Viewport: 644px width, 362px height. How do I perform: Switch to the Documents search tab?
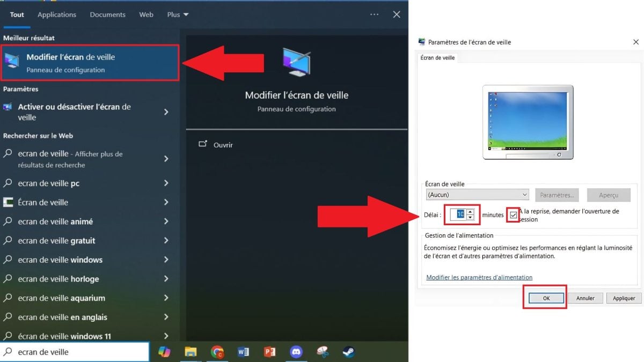point(107,14)
